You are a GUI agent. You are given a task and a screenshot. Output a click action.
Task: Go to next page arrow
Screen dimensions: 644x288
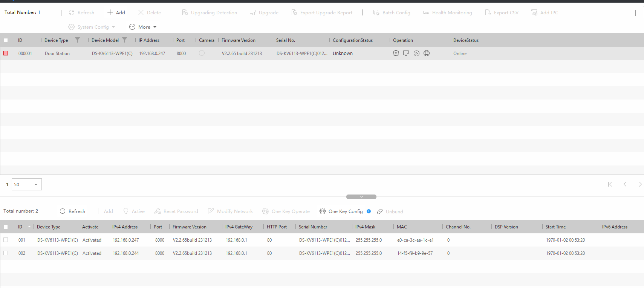point(639,184)
